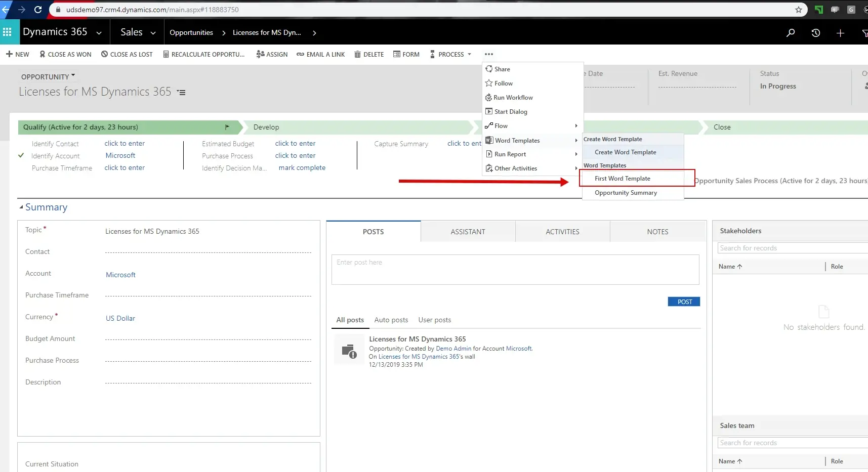Click the FORM command
Screen dimensions: 868x472
pyautogui.click(x=406, y=54)
